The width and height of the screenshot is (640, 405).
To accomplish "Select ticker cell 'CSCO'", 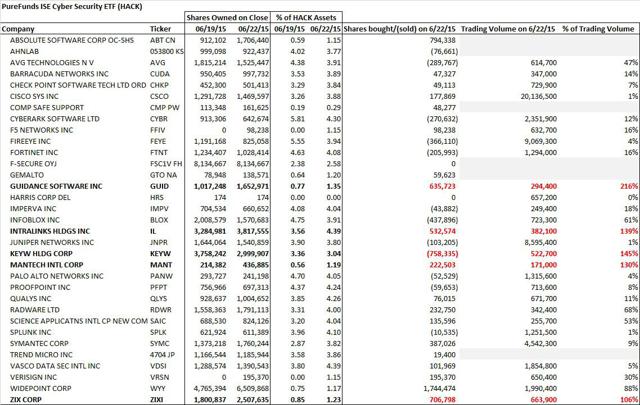I will pos(159,96).
